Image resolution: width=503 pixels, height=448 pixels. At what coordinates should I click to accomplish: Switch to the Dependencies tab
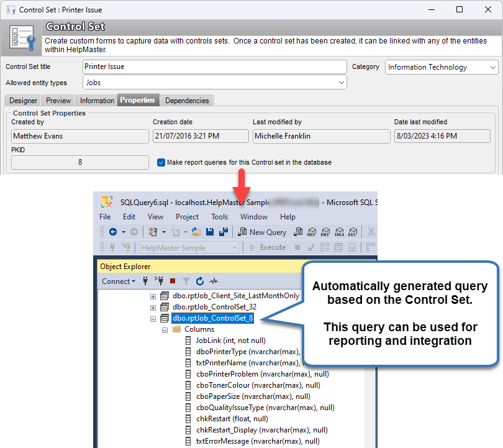[x=187, y=101]
